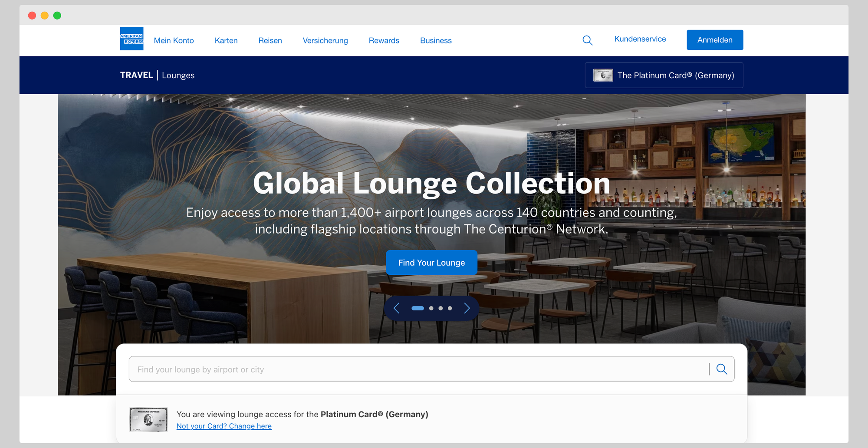The height and width of the screenshot is (448, 868).
Task: Click the Kundenservice link
Action: [x=640, y=39]
